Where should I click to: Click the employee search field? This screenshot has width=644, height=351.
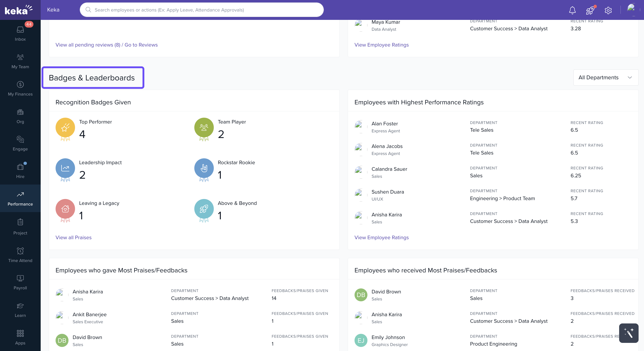[x=202, y=10]
